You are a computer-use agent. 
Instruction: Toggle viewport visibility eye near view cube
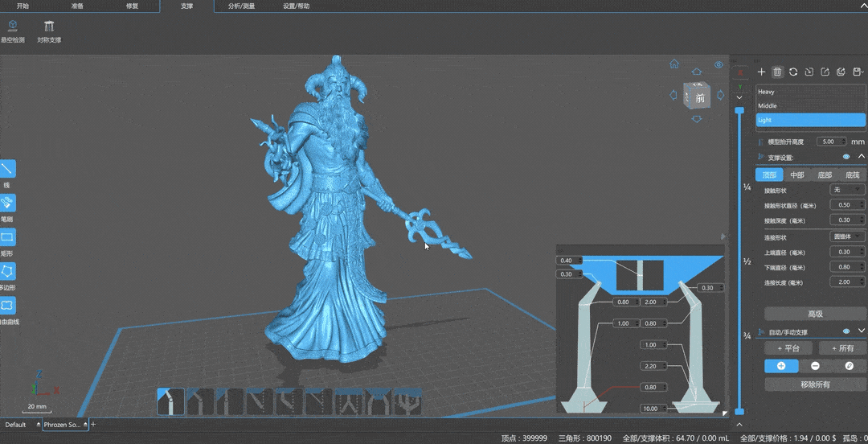point(719,65)
